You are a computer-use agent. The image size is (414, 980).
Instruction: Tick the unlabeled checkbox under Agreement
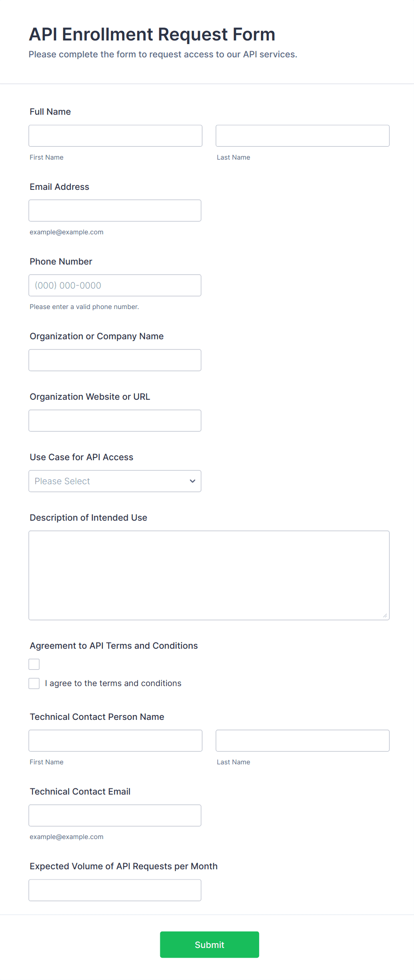(34, 664)
